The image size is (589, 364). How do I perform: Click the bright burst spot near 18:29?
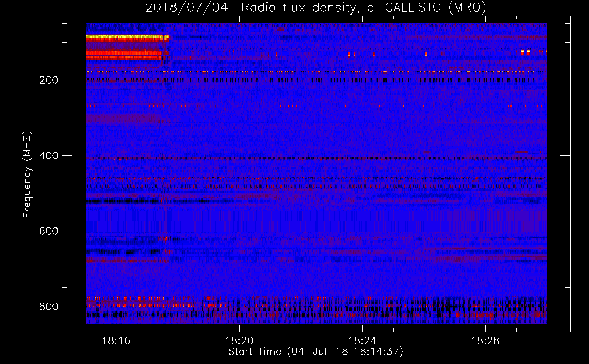522,52
